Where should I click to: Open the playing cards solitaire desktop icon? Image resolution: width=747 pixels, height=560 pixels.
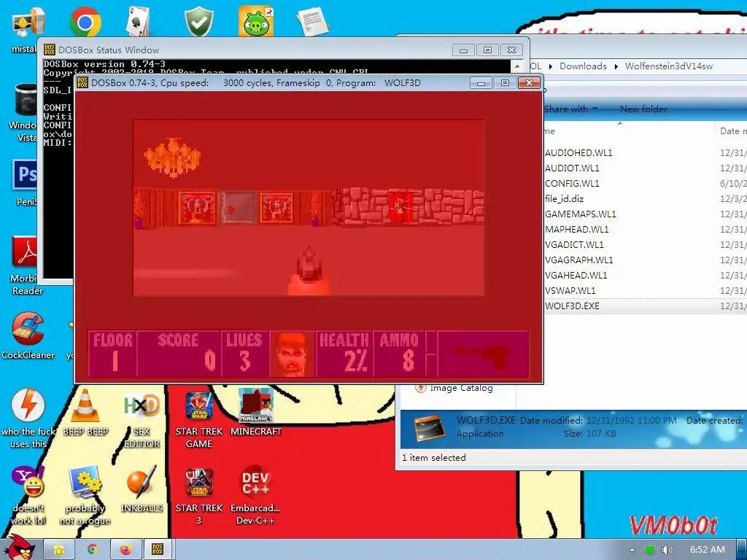pyautogui.click(x=139, y=21)
